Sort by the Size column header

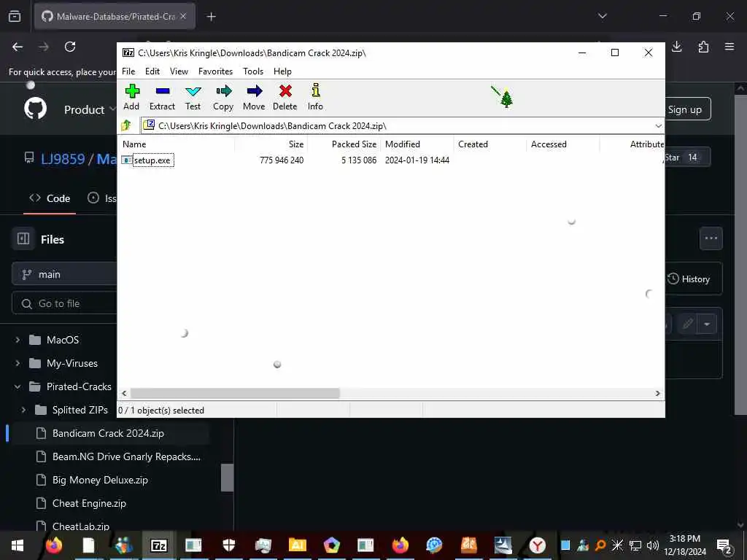coord(271,144)
